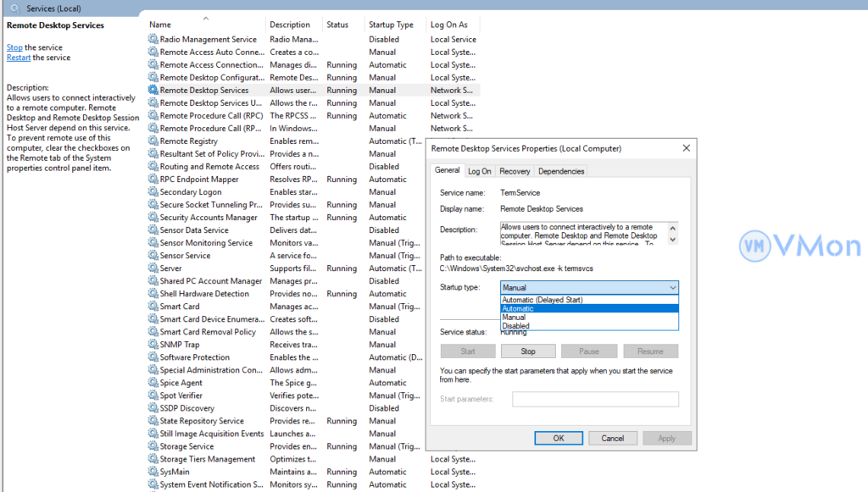Viewport: 868px width, 492px height.
Task: Click the SNMP Trap service icon
Action: click(153, 345)
